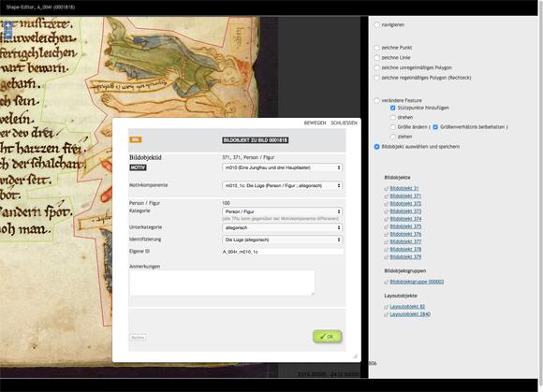Grab the dialog resize corner handle
This screenshot has width=543, height=392.
click(355, 356)
